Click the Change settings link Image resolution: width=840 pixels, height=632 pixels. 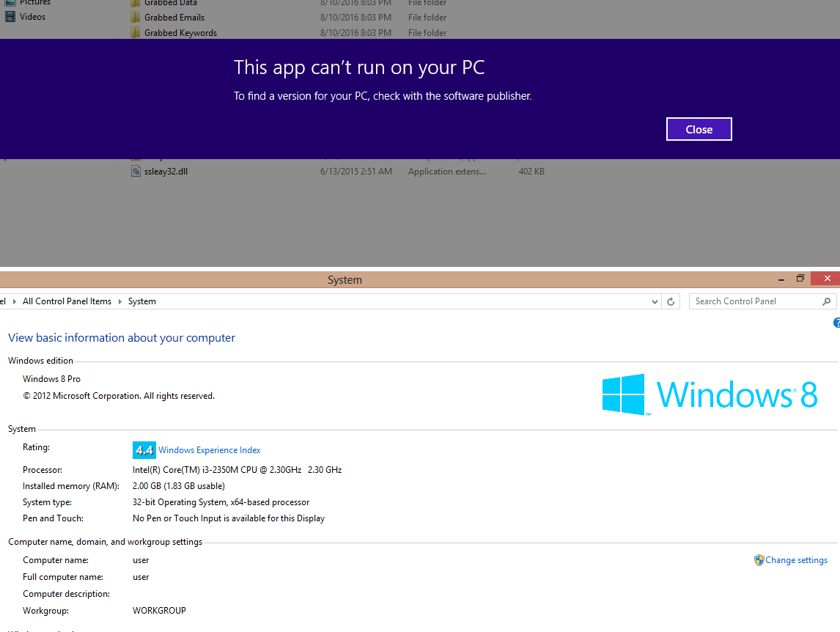tap(796, 560)
